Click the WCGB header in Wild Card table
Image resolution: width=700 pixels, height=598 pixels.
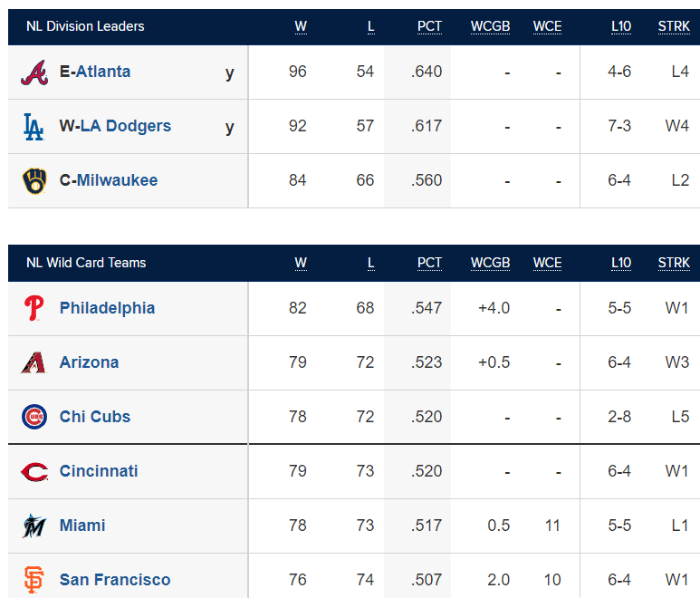pos(490,263)
